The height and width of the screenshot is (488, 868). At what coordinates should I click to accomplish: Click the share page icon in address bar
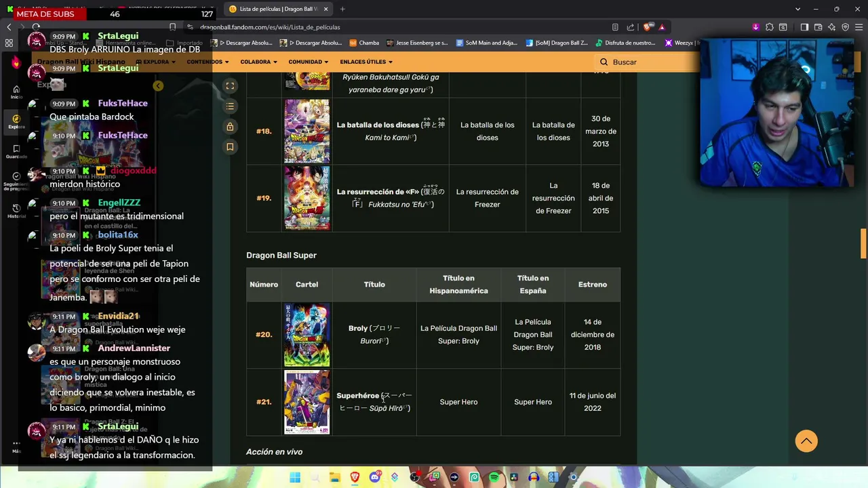tap(631, 27)
